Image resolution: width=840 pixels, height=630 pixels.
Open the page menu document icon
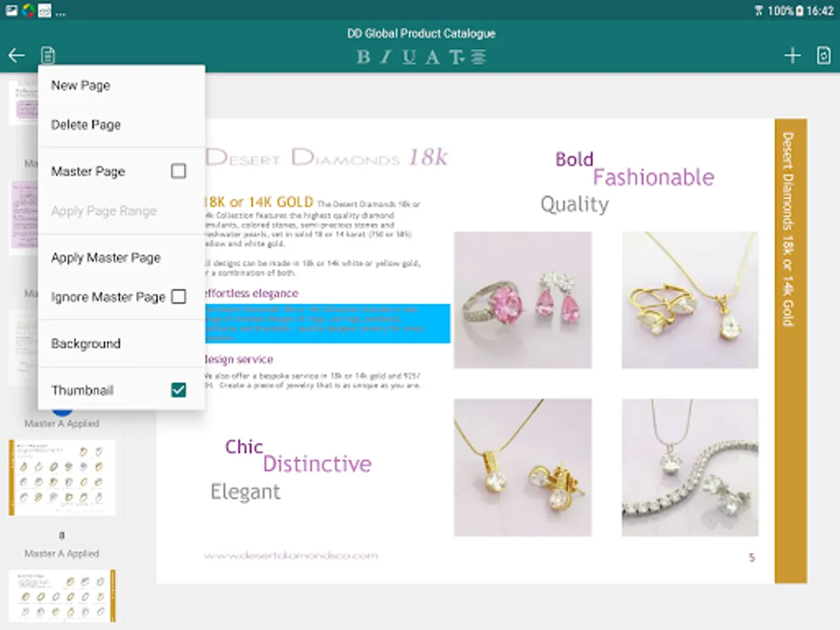[x=48, y=56]
